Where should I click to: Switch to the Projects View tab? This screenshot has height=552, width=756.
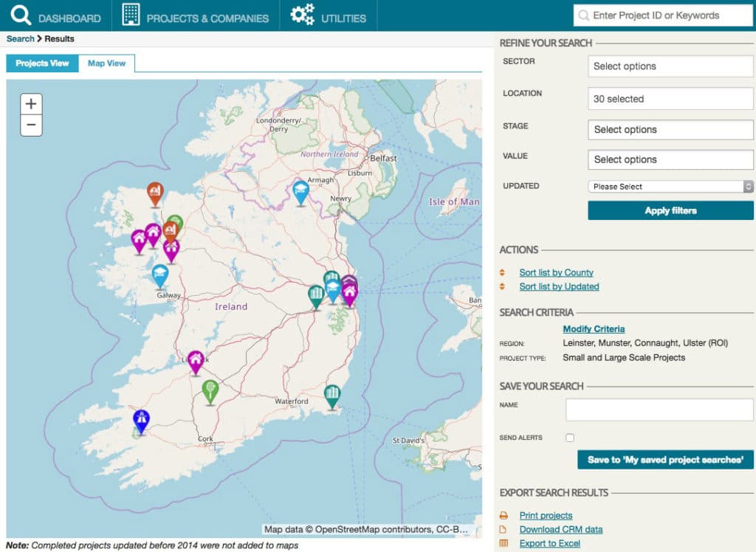tap(41, 63)
